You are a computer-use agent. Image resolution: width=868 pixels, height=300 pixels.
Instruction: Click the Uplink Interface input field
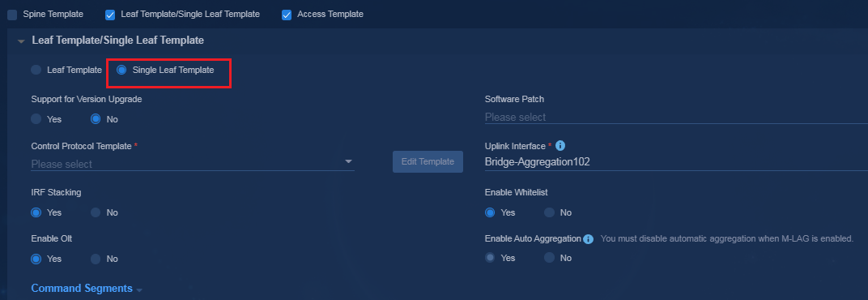pos(676,162)
